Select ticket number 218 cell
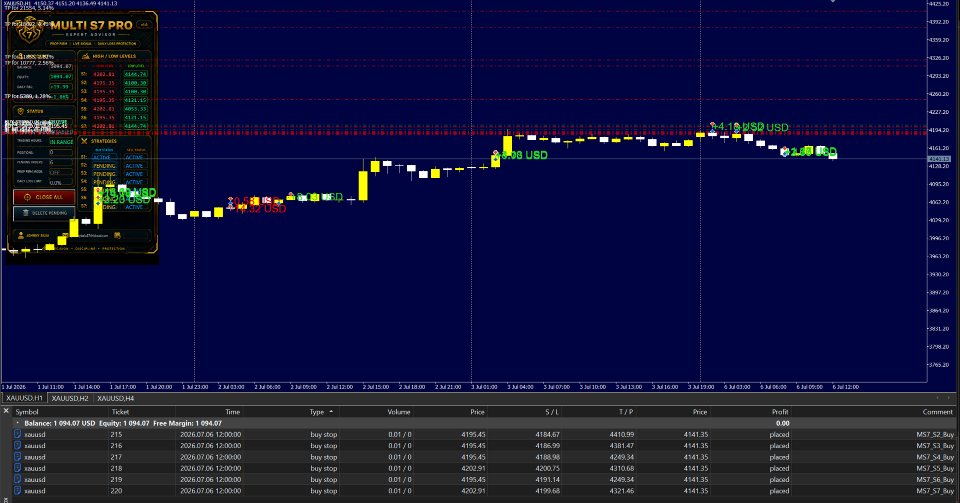This screenshot has height=503, width=960. coord(116,468)
